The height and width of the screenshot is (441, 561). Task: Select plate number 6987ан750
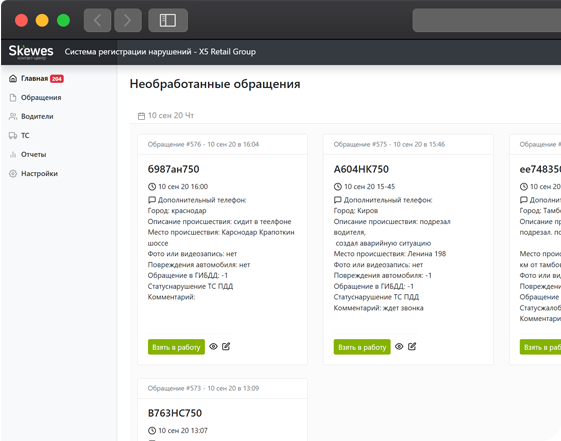coord(174,169)
